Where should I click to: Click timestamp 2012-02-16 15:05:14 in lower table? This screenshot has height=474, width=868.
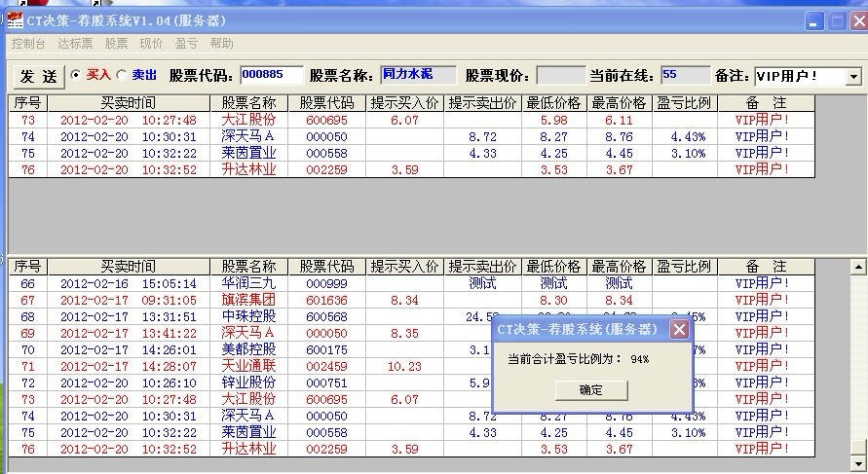[x=129, y=284]
